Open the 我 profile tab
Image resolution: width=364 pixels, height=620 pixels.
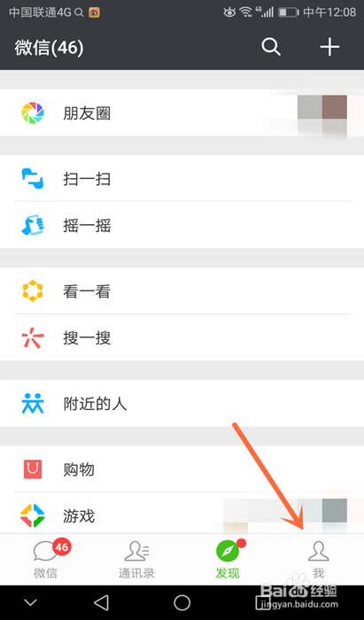point(319,560)
